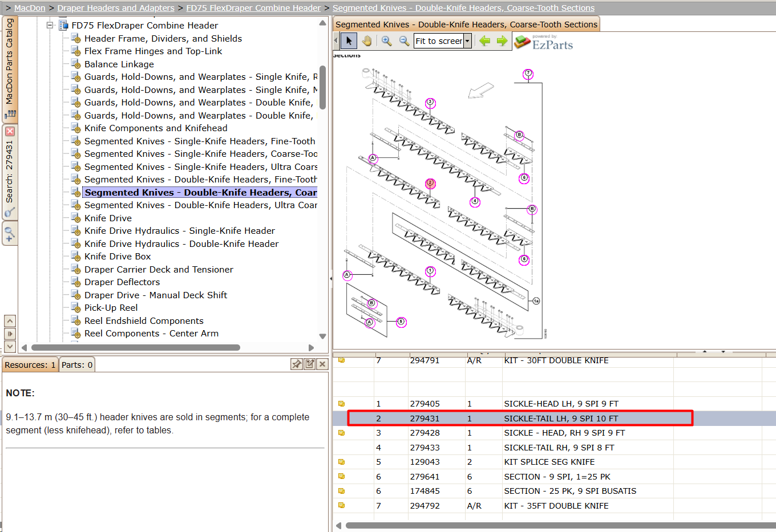Viewport: 776px width, 532px height.
Task: Switch to the Parts: 0 tab
Action: 77,365
